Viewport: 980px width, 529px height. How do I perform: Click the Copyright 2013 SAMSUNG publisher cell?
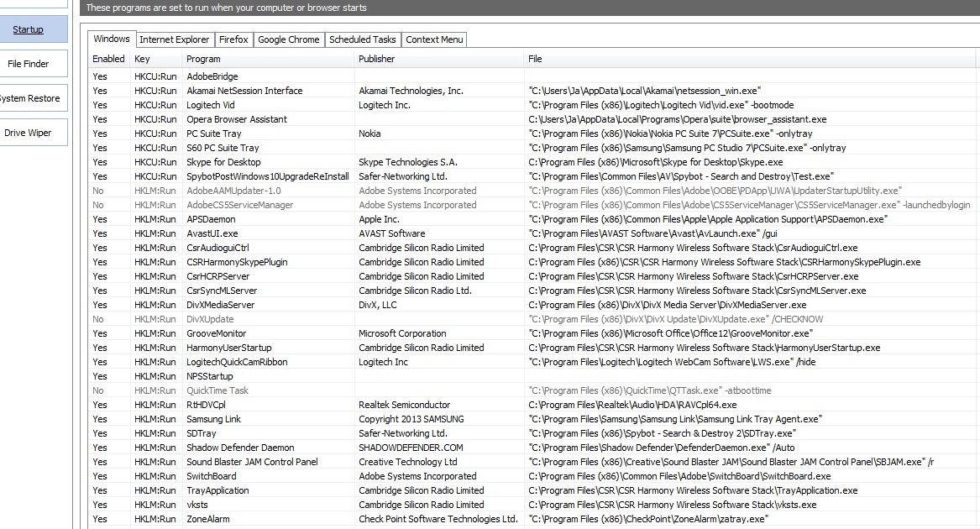pos(411,420)
